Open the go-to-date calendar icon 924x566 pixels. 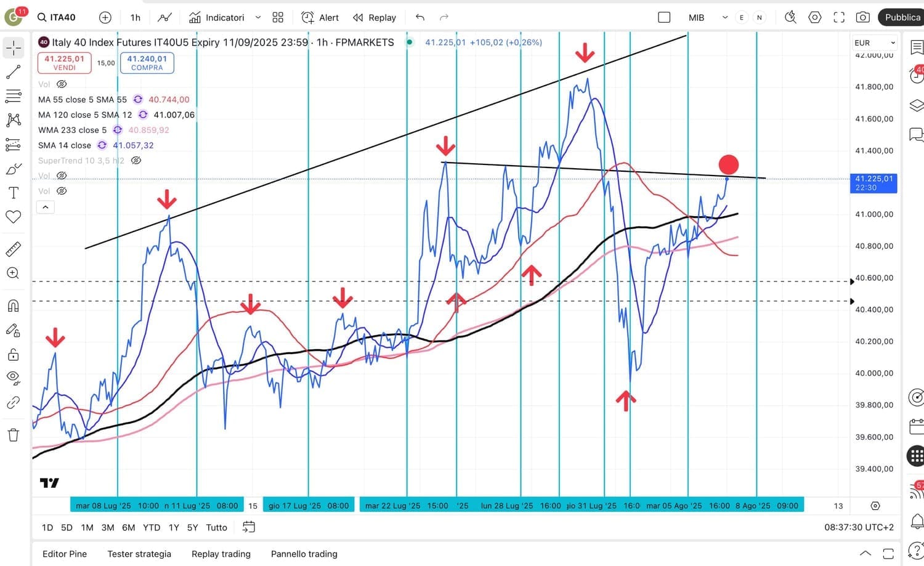coord(249,527)
